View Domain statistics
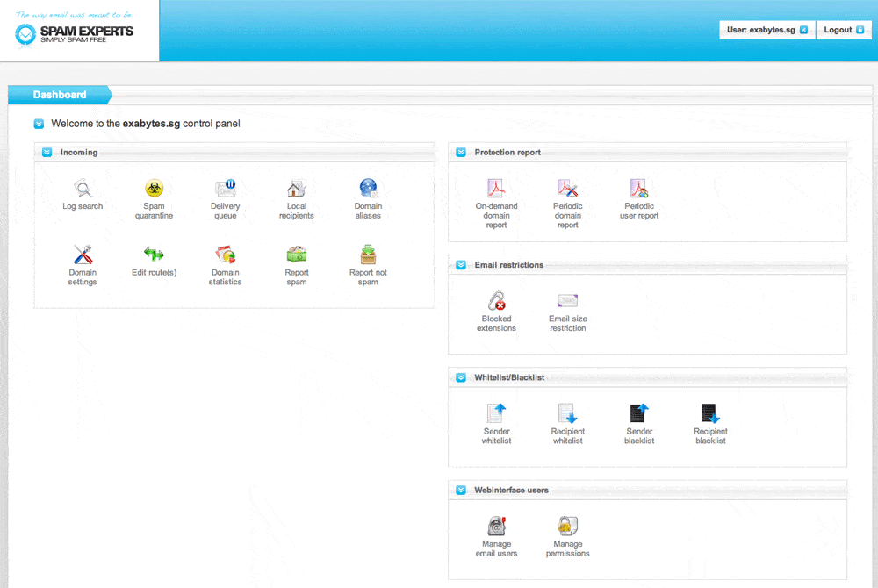Screen dimensions: 878x588 click(225, 265)
